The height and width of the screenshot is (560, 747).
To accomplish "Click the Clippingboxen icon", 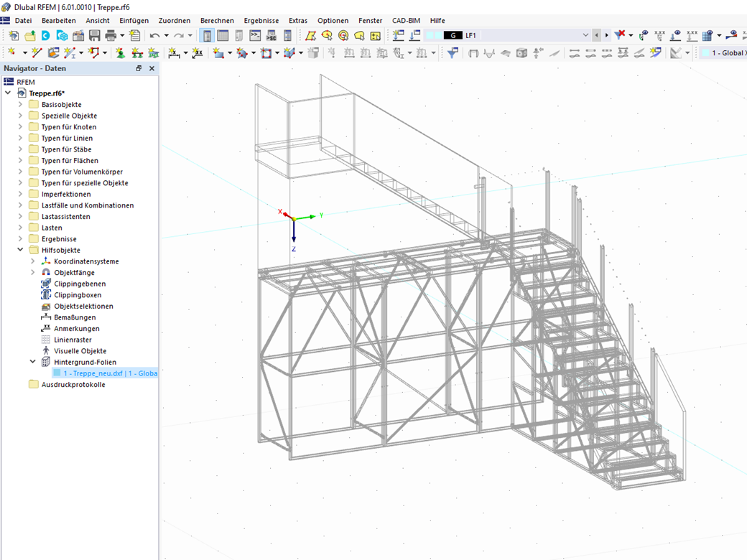I will coord(46,295).
